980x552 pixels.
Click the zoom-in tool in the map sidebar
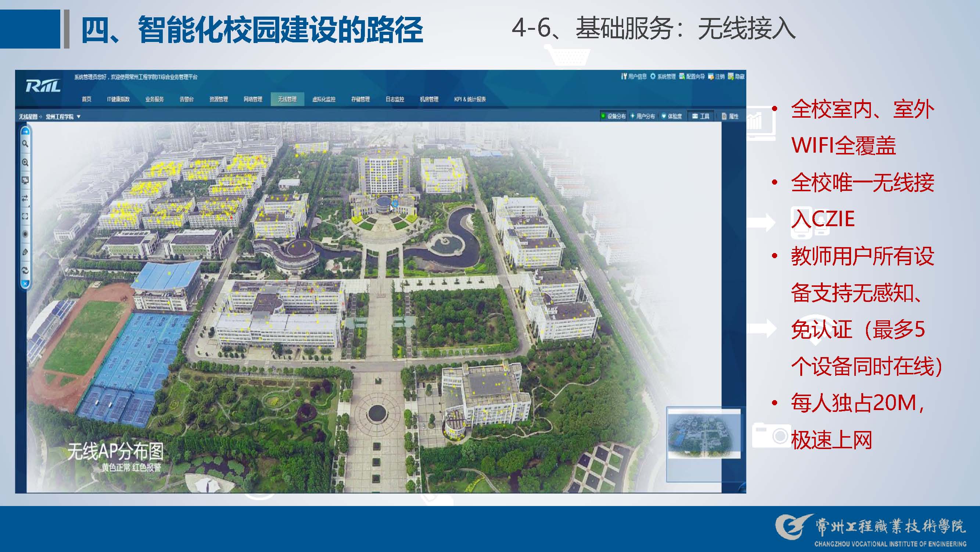click(x=25, y=163)
